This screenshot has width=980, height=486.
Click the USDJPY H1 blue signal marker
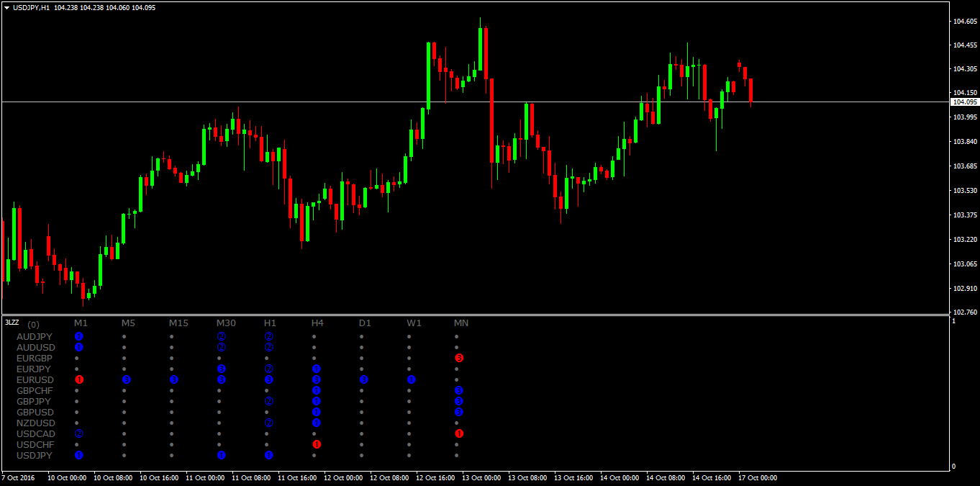point(269,455)
